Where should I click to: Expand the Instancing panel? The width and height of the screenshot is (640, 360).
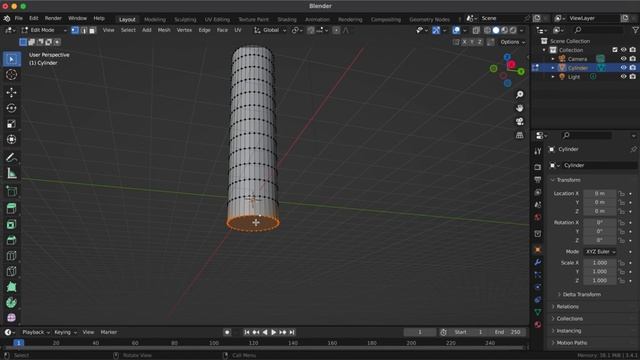tap(568, 331)
